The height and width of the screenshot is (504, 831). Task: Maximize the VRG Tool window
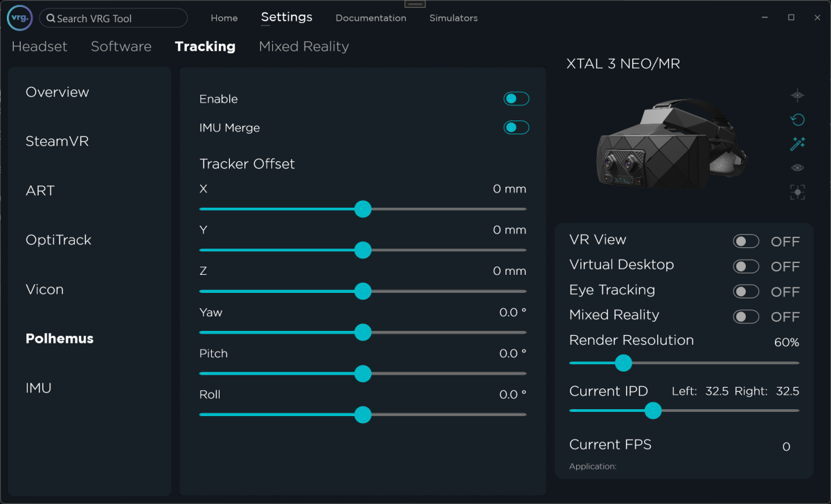tap(791, 17)
